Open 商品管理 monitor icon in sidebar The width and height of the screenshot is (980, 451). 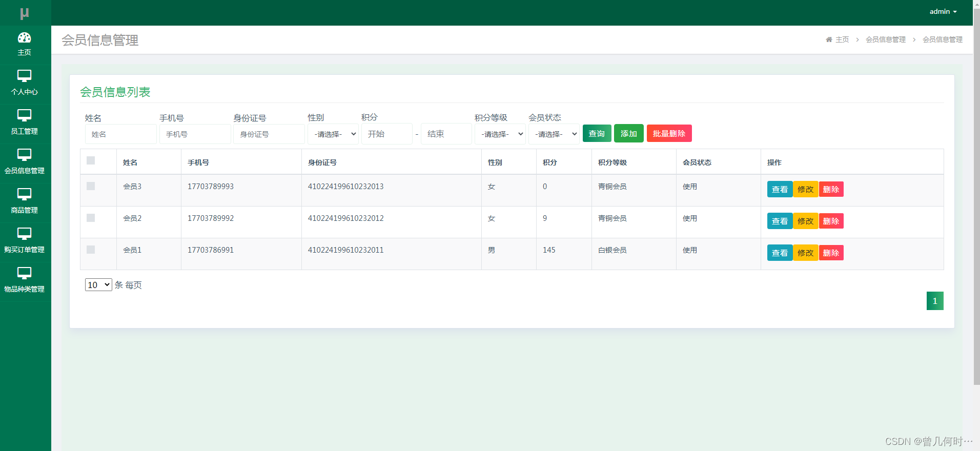(x=24, y=194)
